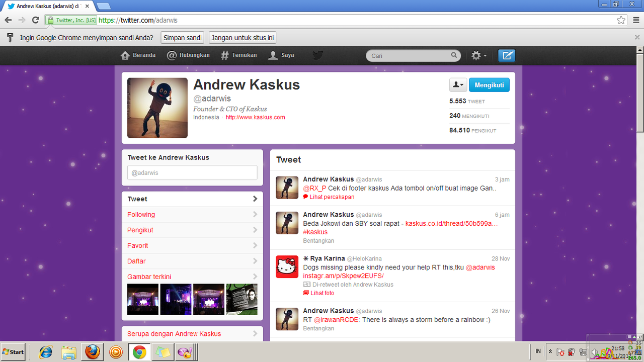Click the address bar URL

point(138,20)
